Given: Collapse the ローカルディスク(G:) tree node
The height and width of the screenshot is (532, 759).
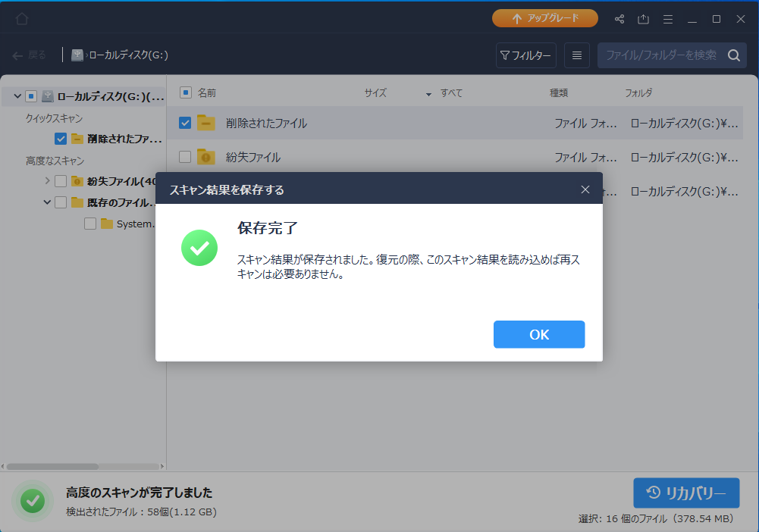Looking at the screenshot, I should (x=17, y=96).
